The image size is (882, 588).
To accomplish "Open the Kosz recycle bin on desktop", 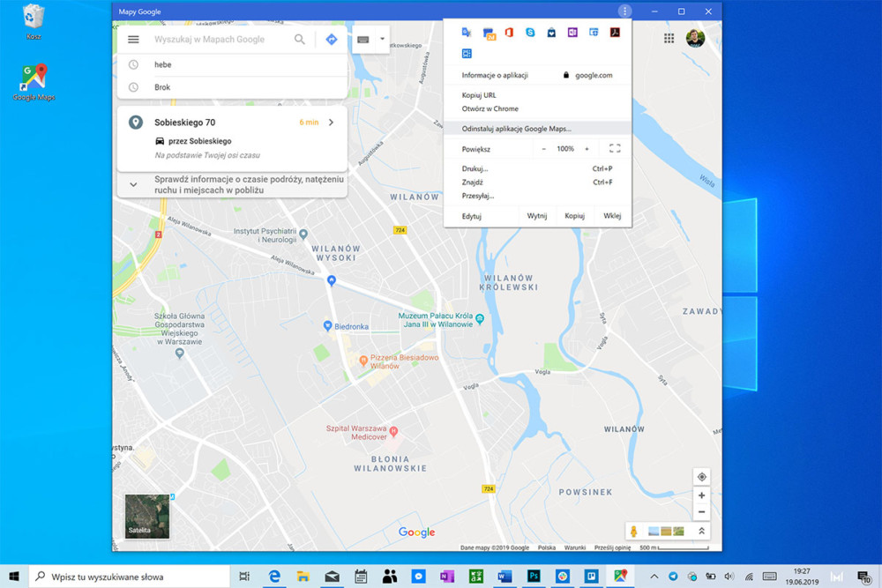I will 34,22.
